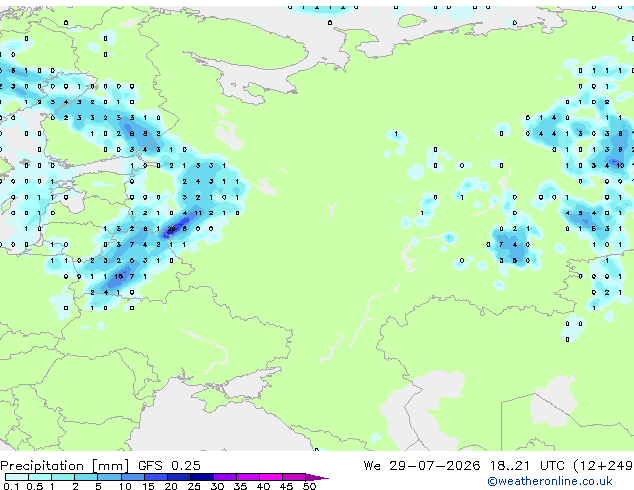Viewport: 634px width, 490px height.
Task: Click the legend scale label 25
Action: coord(194,486)
